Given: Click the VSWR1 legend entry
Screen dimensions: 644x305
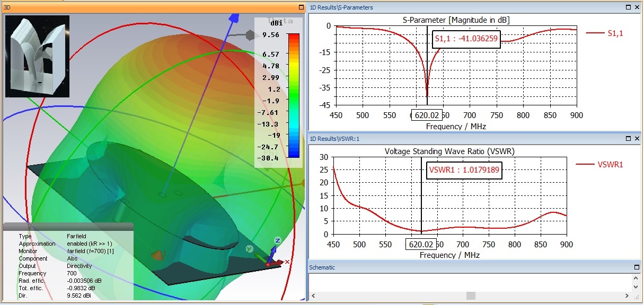Looking at the screenshot, I should (x=599, y=164).
